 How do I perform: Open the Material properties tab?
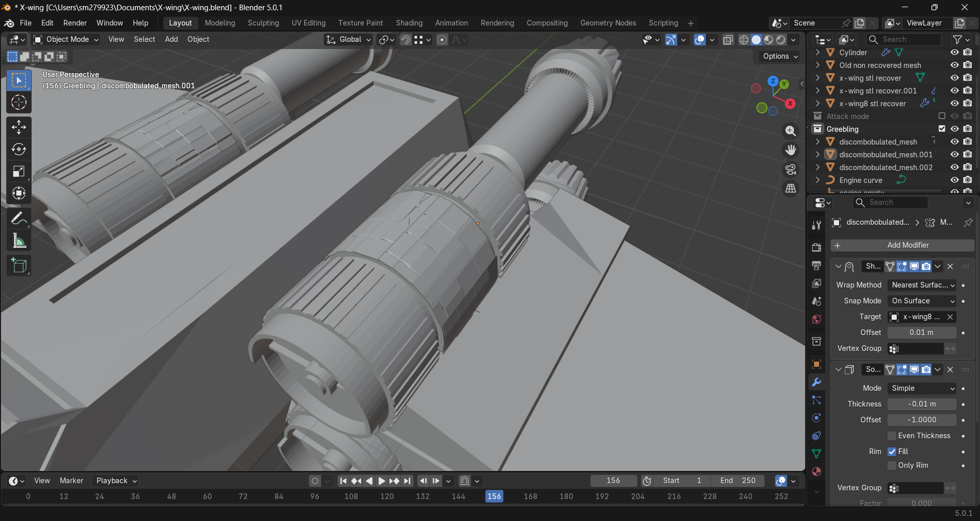[x=816, y=471]
